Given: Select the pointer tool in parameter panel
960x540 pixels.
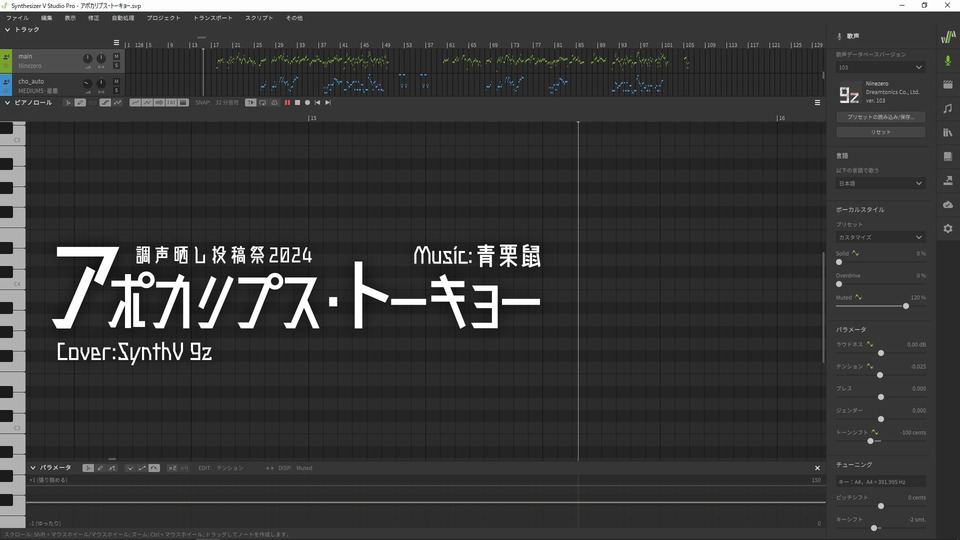Looking at the screenshot, I should click(88, 468).
